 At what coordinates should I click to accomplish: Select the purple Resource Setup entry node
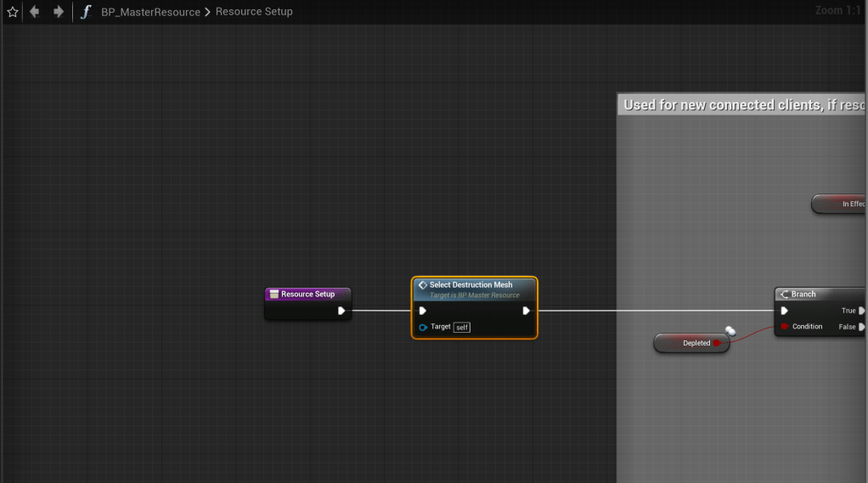[307, 294]
